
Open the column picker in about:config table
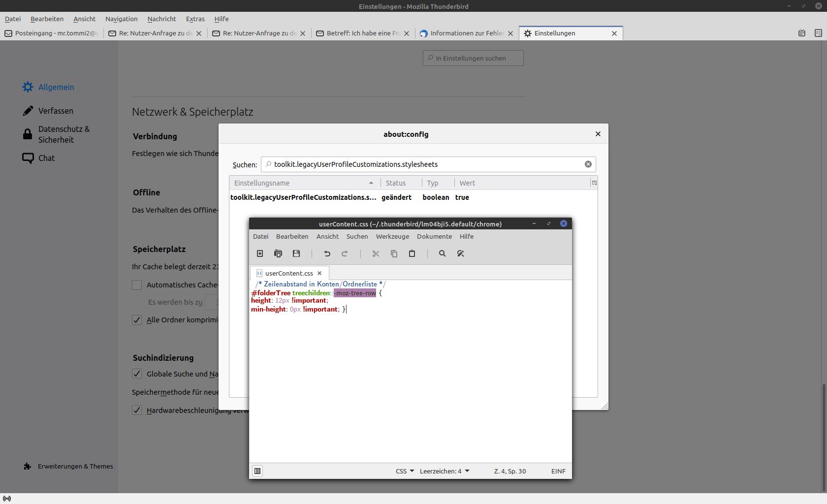point(594,183)
